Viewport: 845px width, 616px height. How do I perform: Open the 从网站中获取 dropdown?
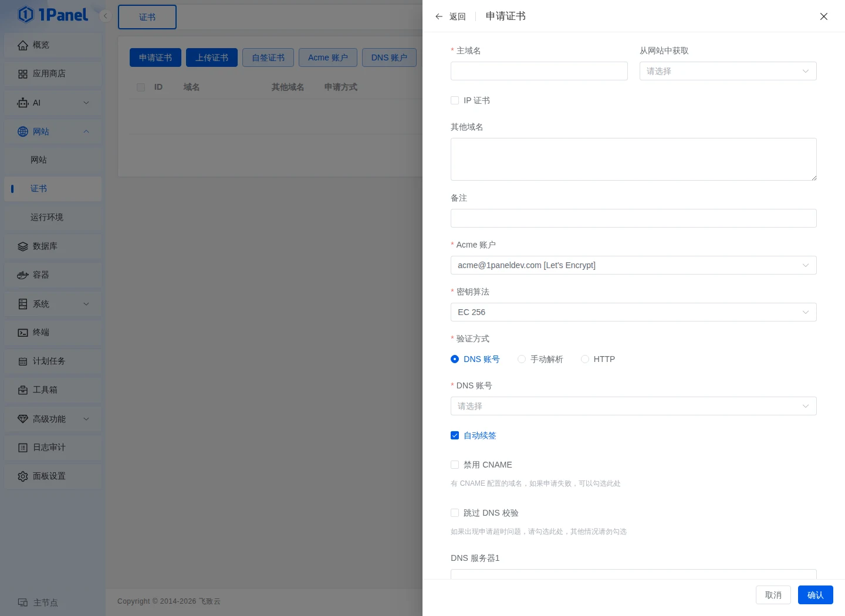[728, 71]
